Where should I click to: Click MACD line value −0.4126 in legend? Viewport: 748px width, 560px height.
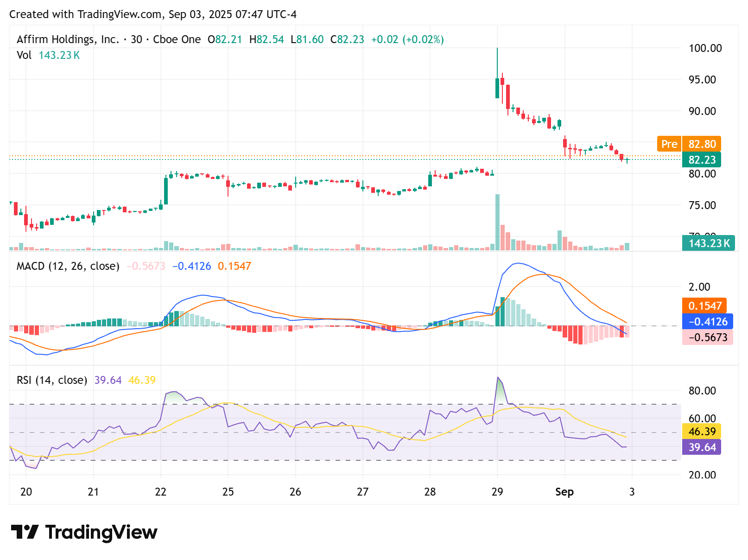pos(192,266)
